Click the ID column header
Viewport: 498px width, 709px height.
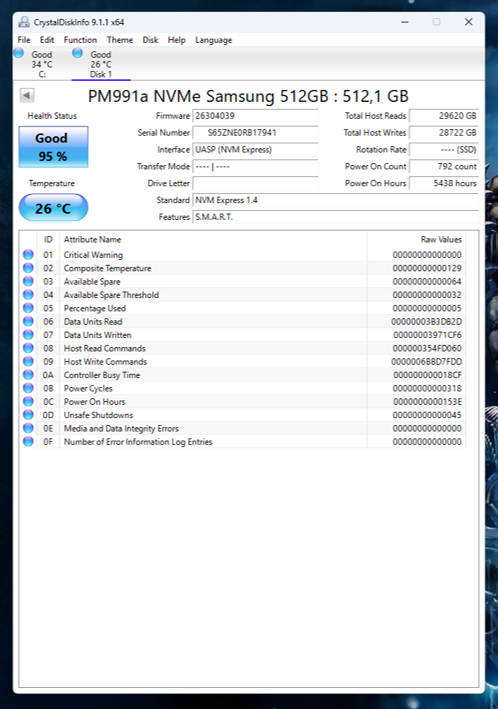(x=48, y=239)
